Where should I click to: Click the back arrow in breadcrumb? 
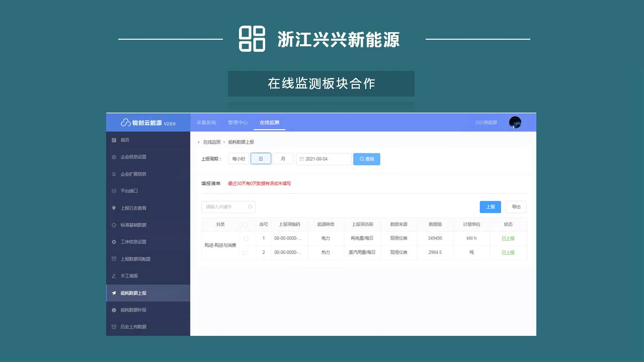pos(199,142)
